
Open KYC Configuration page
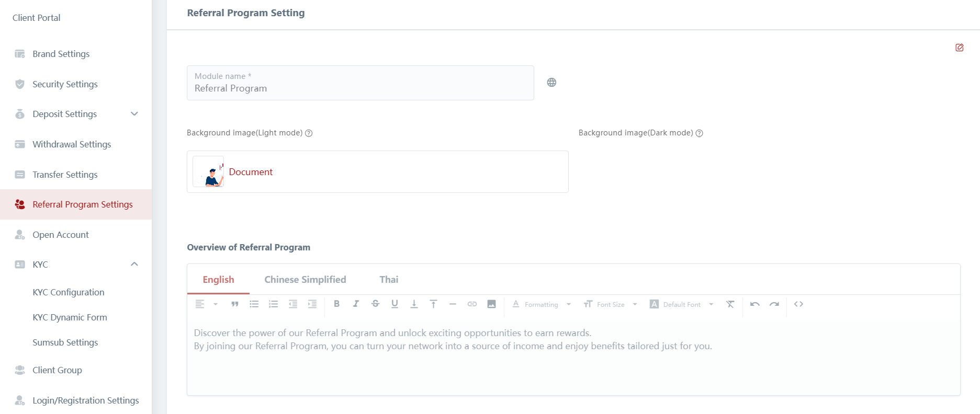coord(69,292)
